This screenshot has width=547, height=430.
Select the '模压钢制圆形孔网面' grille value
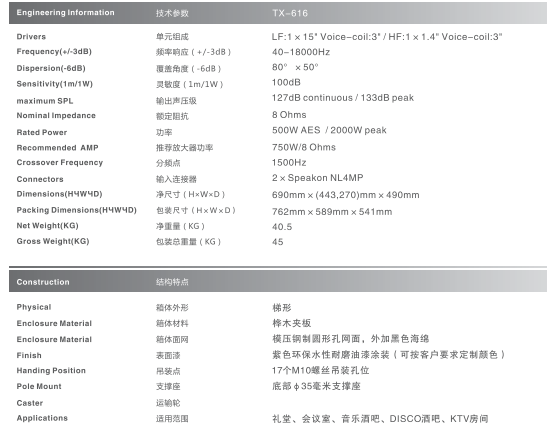316,339
